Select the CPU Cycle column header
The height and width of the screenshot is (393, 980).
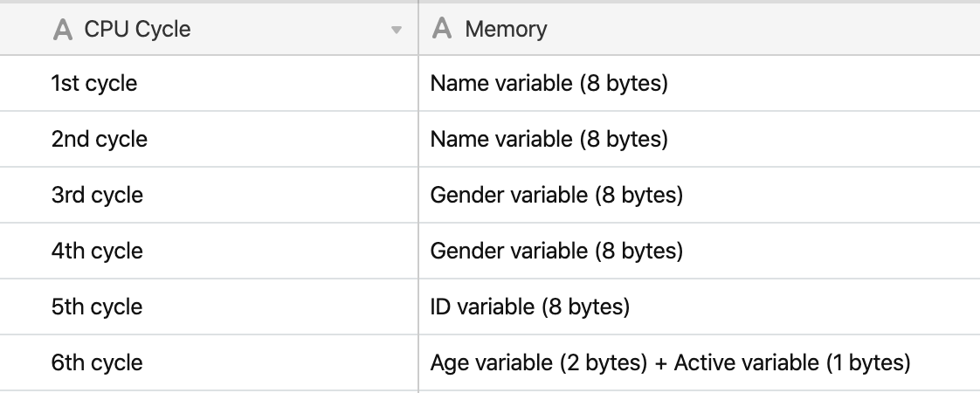point(209,30)
